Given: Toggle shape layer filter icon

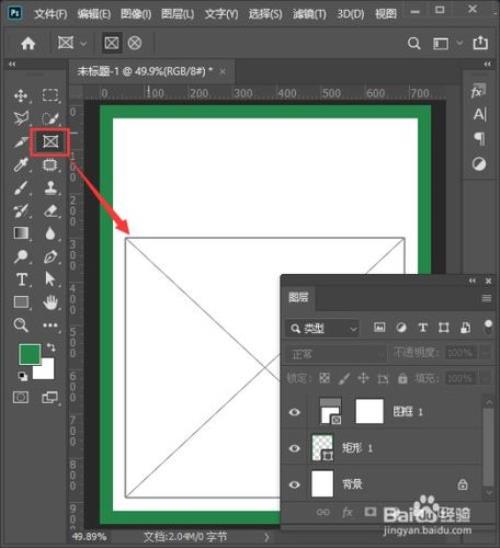Looking at the screenshot, I should coord(444,327).
